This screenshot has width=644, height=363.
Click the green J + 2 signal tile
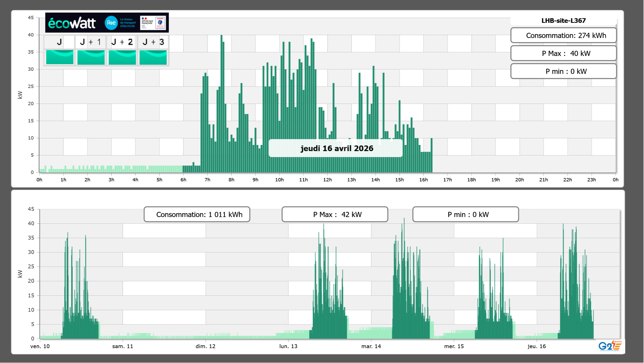(122, 57)
